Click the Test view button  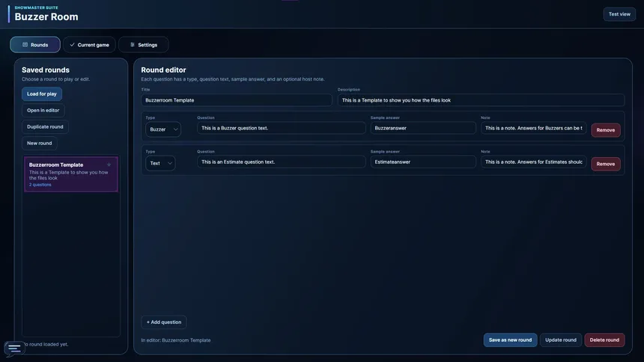[x=619, y=14]
